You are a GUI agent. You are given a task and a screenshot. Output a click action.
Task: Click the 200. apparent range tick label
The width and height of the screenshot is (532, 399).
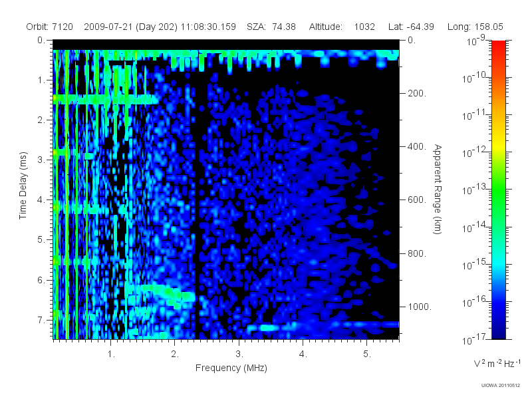(x=417, y=93)
